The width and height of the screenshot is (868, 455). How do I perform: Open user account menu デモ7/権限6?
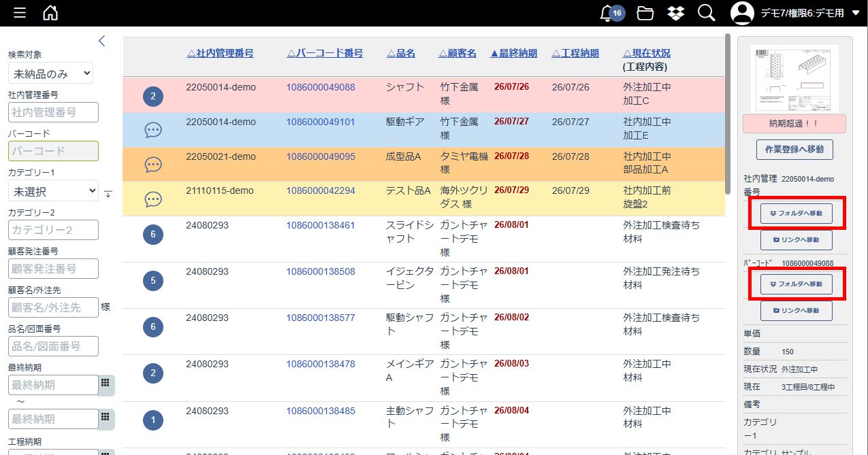point(795,13)
